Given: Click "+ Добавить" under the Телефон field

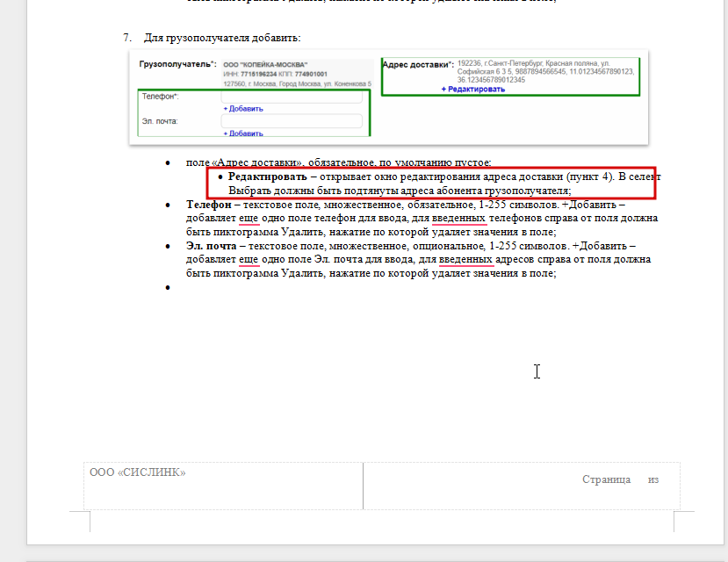Looking at the screenshot, I should pyautogui.click(x=243, y=109).
